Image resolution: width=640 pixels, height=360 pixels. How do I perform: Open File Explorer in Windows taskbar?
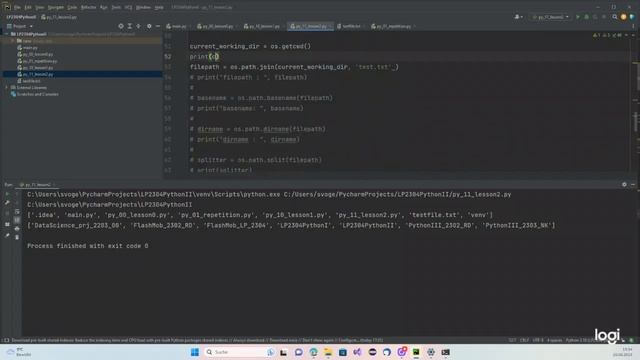click(x=328, y=352)
